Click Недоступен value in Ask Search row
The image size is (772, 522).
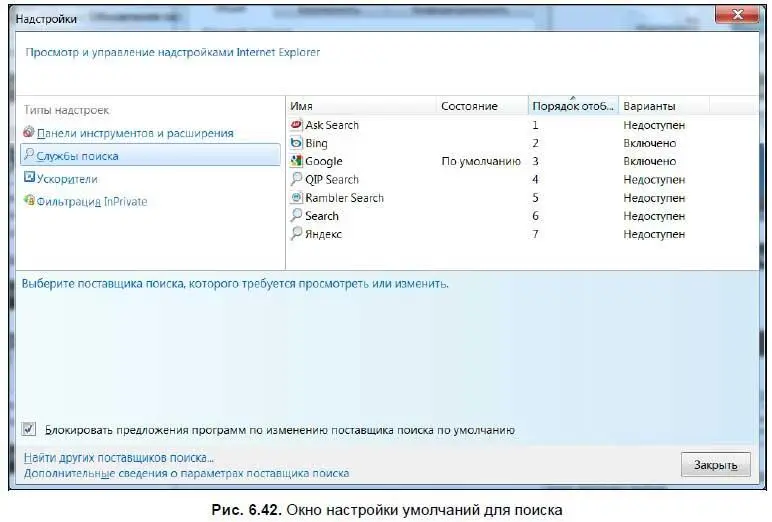coord(654,126)
